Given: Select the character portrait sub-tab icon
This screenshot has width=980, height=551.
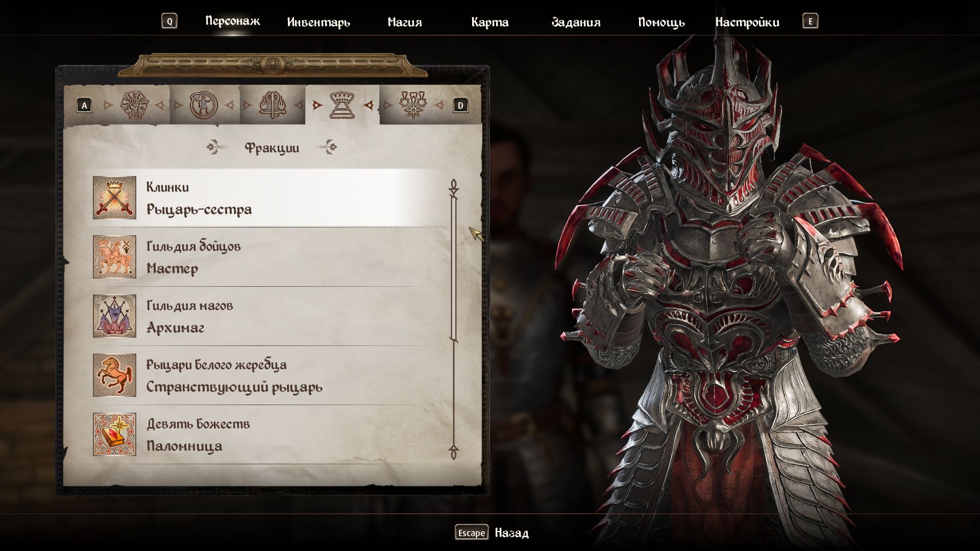Looking at the screenshot, I should pos(204,105).
